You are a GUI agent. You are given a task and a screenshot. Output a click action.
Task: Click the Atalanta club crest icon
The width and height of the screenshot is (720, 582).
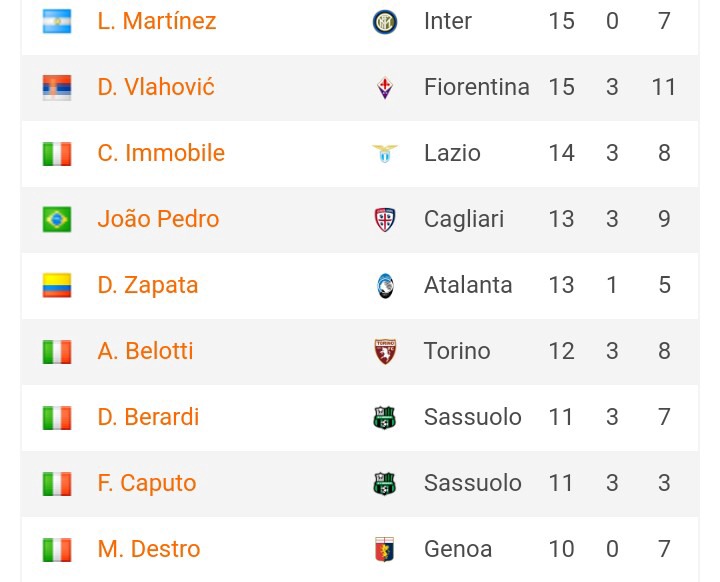coord(385,286)
